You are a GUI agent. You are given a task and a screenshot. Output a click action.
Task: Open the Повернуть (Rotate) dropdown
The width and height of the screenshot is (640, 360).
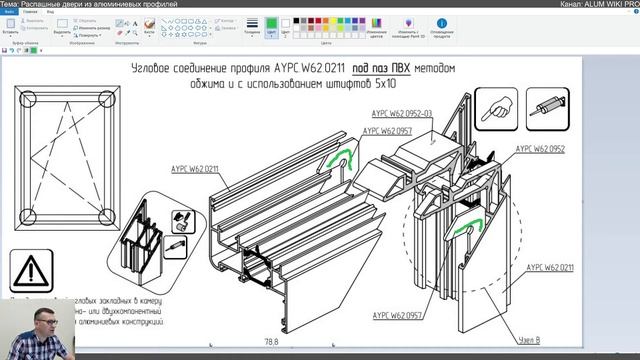click(x=87, y=36)
